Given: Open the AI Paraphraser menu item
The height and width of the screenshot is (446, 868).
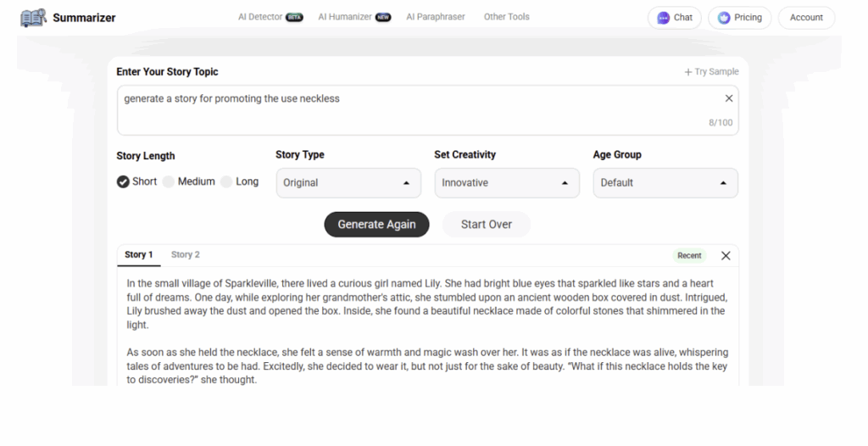Looking at the screenshot, I should click(435, 17).
